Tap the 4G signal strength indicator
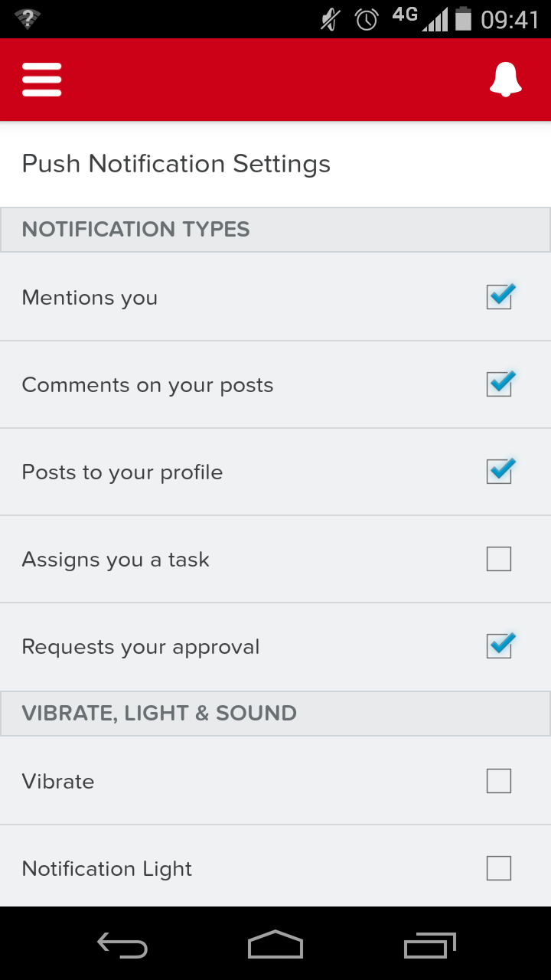Image resolution: width=551 pixels, height=980 pixels. click(x=421, y=19)
